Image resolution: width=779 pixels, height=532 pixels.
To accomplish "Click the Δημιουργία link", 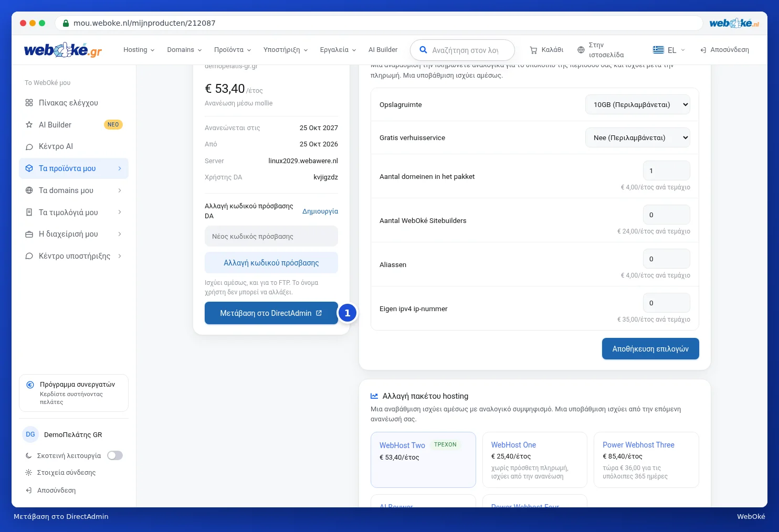I will click(x=320, y=211).
